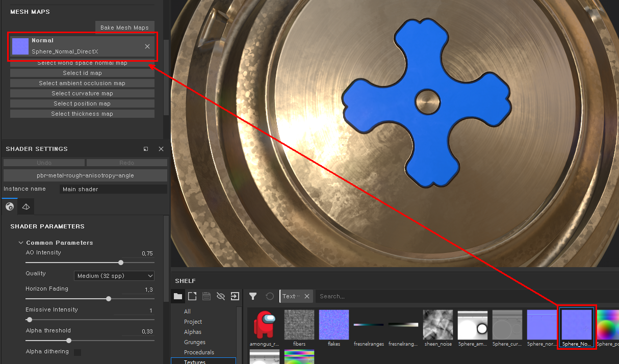Select the Grunges shelf category
The image size is (619, 364).
(x=195, y=342)
